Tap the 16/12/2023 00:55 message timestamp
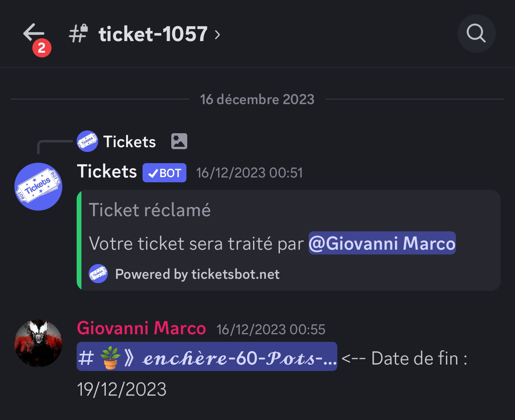Image resolution: width=515 pixels, height=420 pixels. tap(271, 329)
